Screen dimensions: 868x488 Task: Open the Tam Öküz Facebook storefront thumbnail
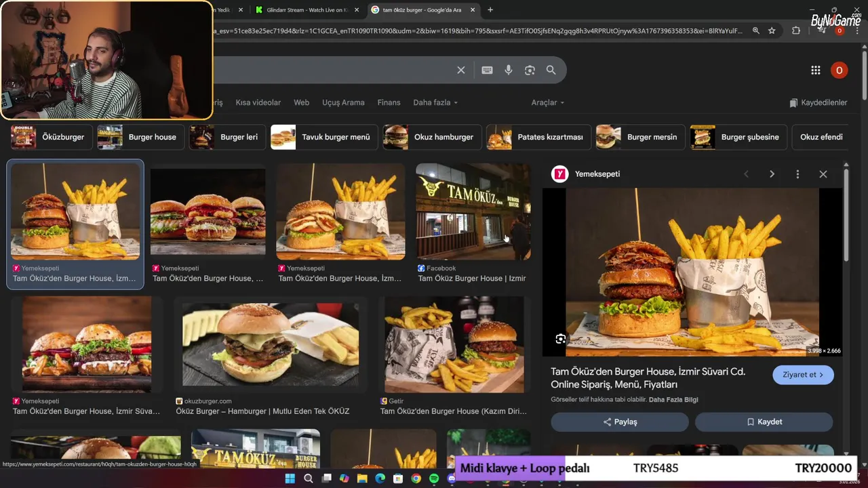coord(473,211)
